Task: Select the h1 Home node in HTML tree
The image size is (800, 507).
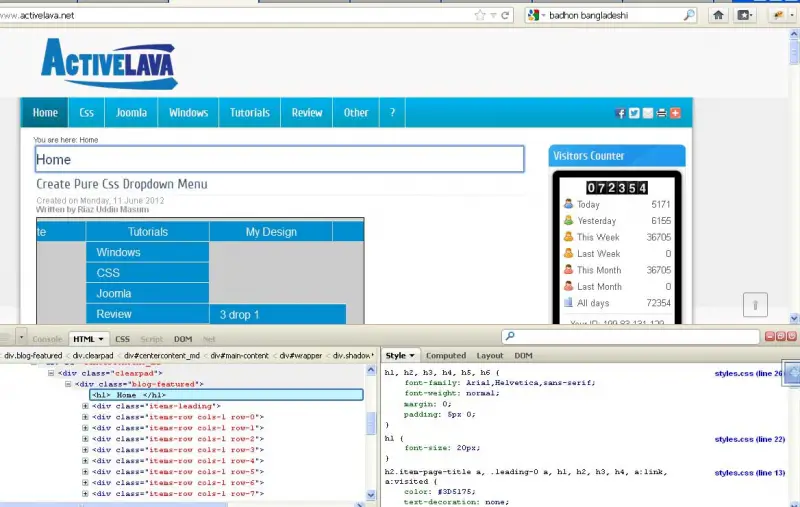Action: (227, 395)
